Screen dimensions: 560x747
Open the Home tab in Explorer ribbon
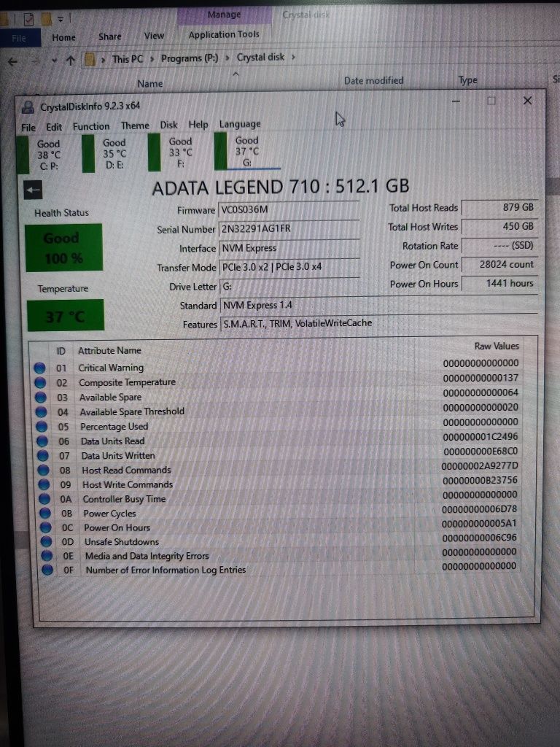tap(64, 37)
